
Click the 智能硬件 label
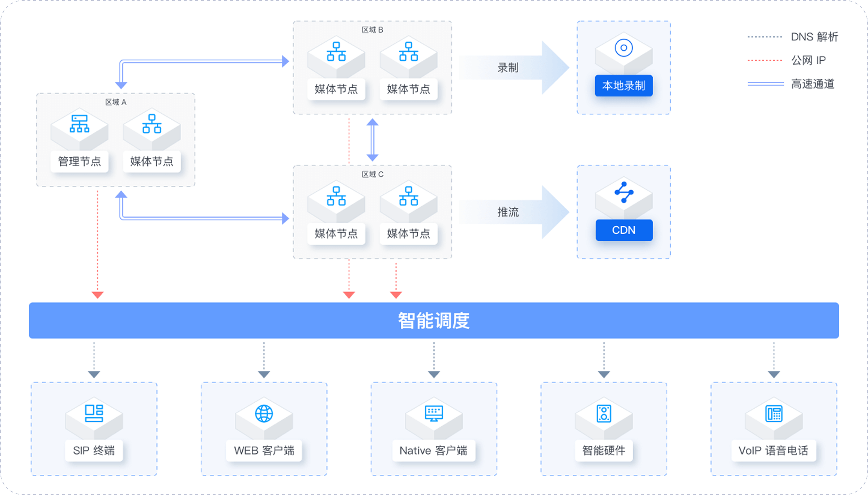[x=604, y=451]
